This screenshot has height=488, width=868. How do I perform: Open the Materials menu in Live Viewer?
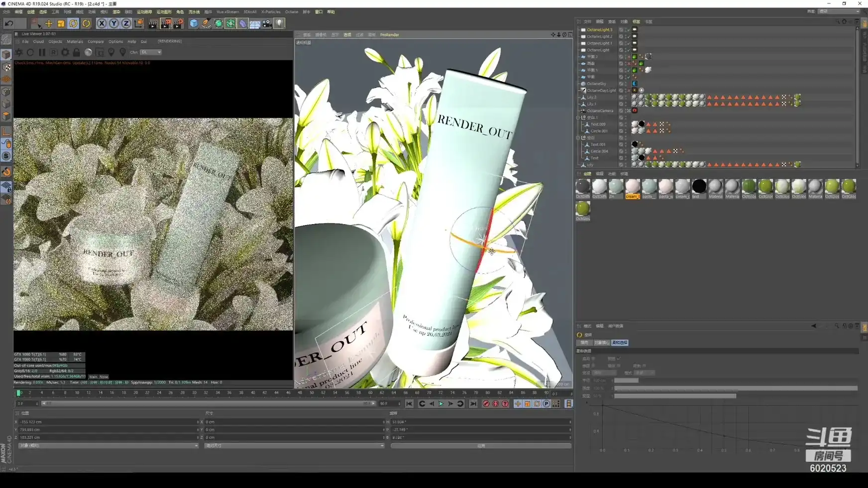pos(75,41)
